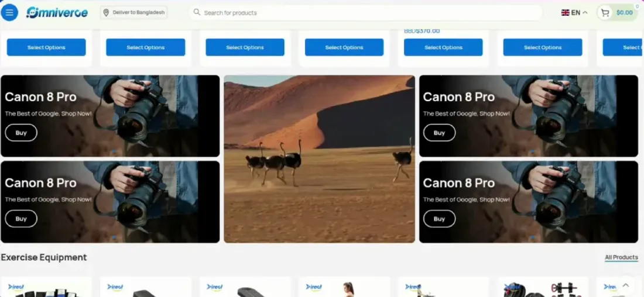
Task: Click the ostriches desert center image
Action: click(x=319, y=159)
